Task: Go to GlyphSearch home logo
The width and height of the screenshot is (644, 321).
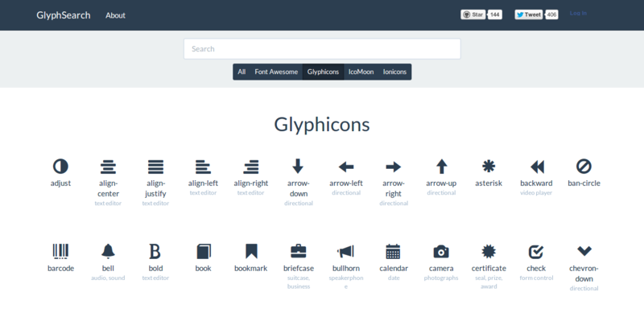Action: [64, 15]
